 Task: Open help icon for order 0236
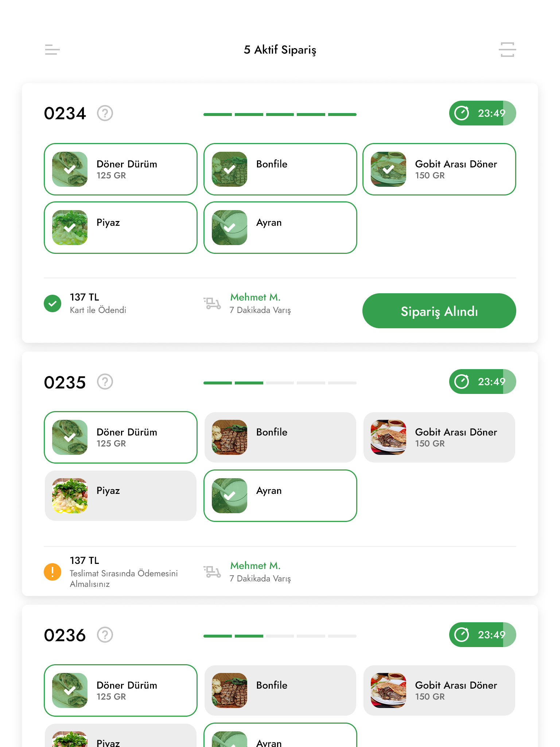coord(105,635)
